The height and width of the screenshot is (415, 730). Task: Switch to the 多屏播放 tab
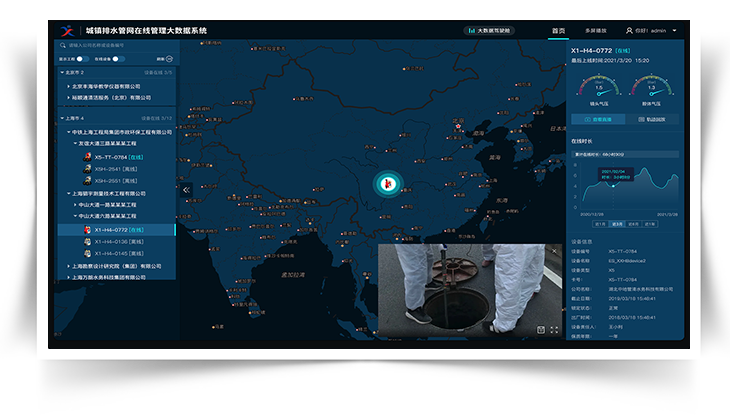pos(598,31)
